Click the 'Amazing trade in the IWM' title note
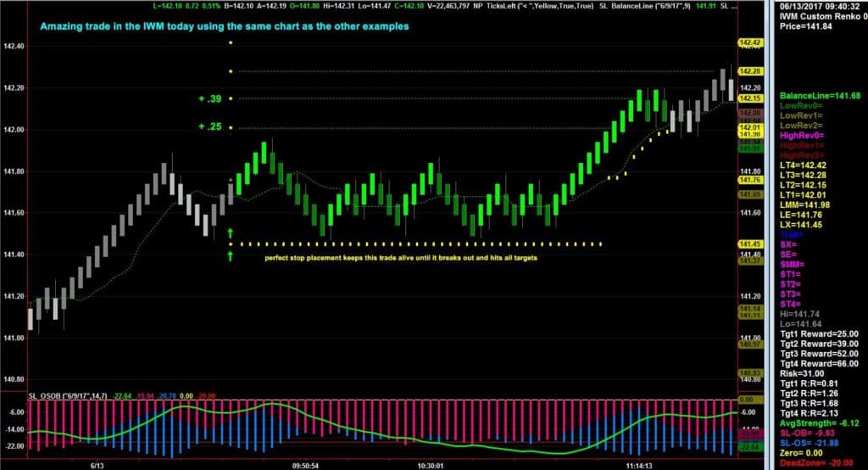 (224, 26)
